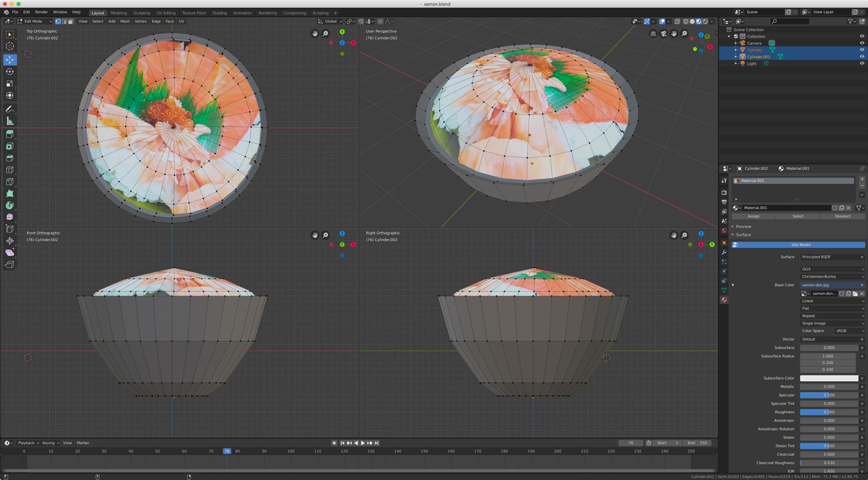Open the Render menu
The image size is (868, 480).
(41, 12)
